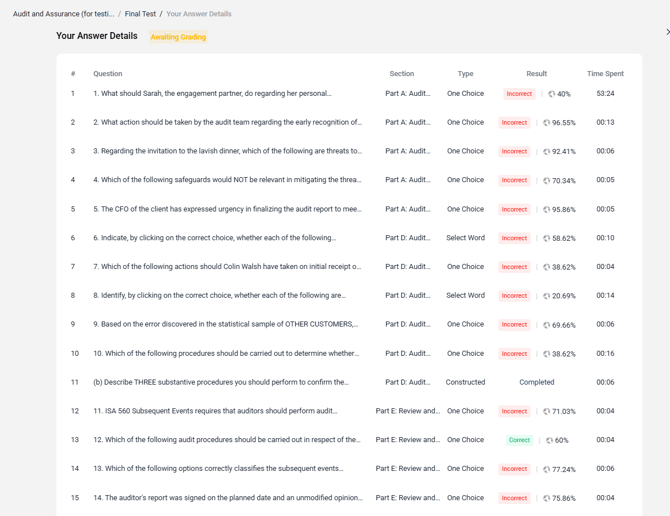This screenshot has width=670, height=516.
Task: Click the Completed status in row 11
Action: pos(536,382)
